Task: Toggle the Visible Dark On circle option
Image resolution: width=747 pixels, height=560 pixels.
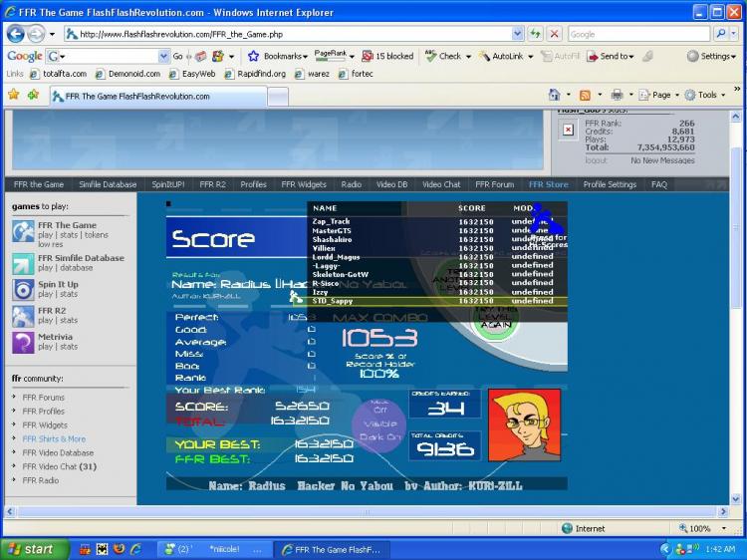Action: (x=379, y=423)
